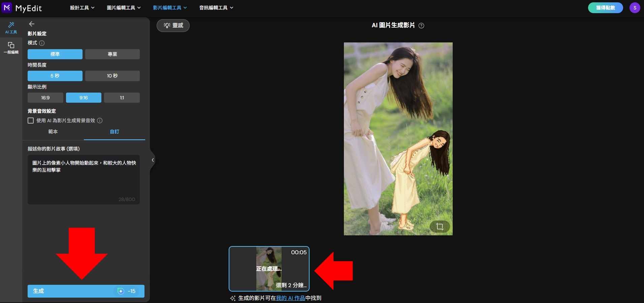This screenshot has height=303, width=644.
Task: Go back with the left arrow
Action: pyautogui.click(x=32, y=24)
